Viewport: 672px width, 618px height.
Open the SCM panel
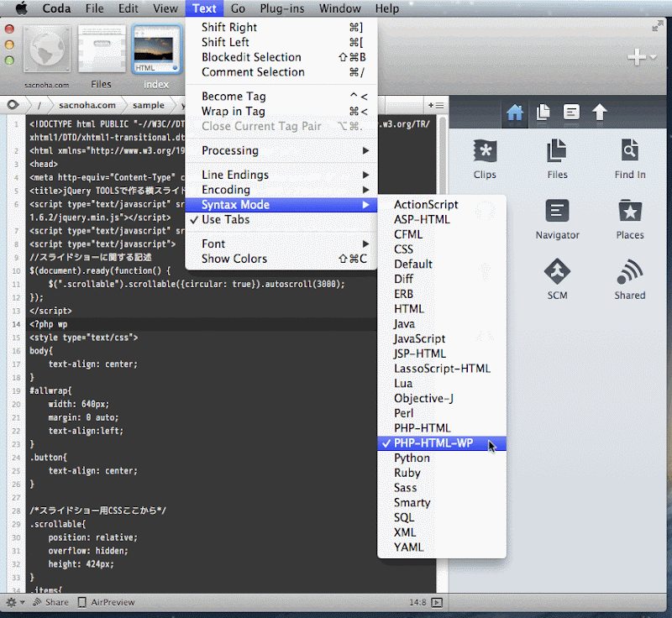click(x=557, y=280)
